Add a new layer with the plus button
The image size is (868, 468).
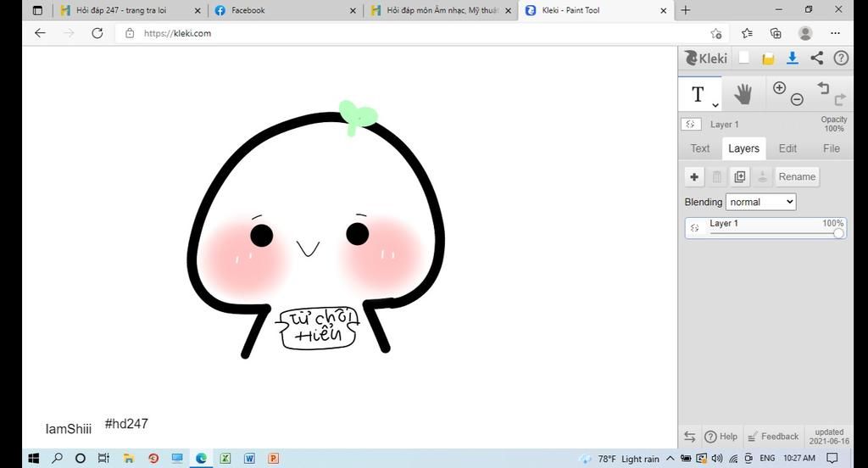(694, 177)
